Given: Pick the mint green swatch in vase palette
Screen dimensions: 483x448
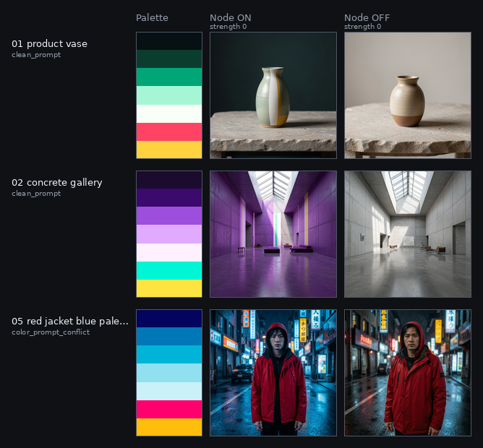Looking at the screenshot, I should 169,95.
